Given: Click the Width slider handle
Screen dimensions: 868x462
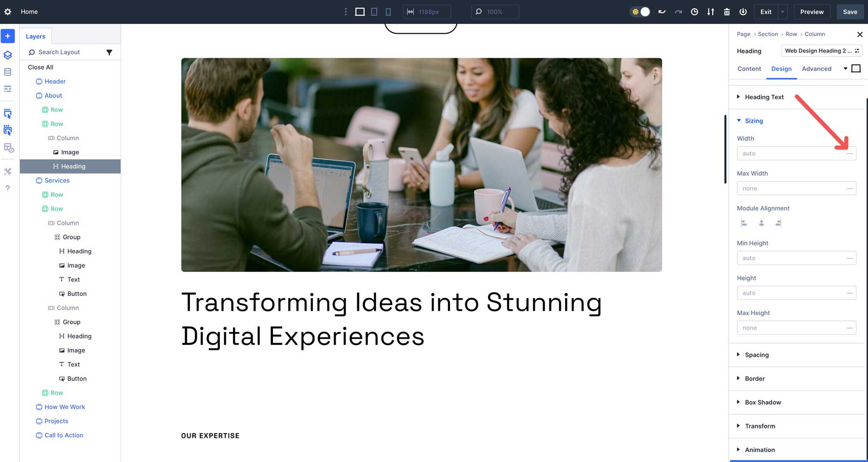Looking at the screenshot, I should 850,153.
